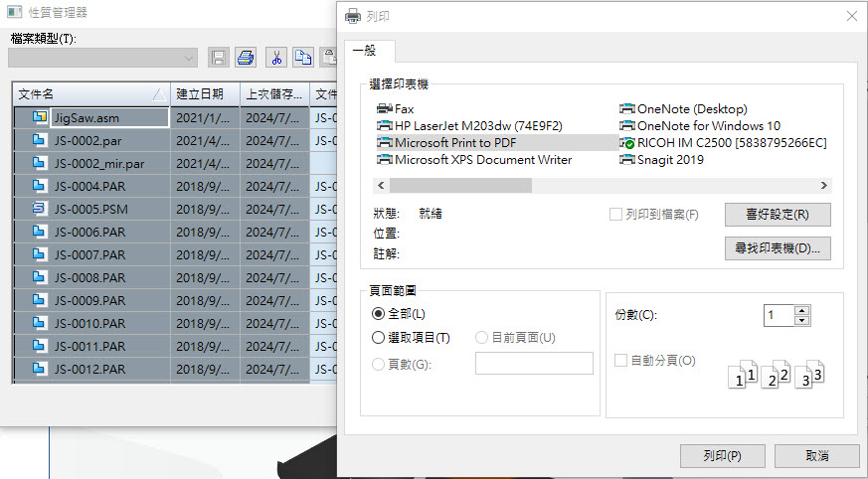This screenshot has height=479, width=868.
Task: Click the JS-0012.PAR part icon
Action: (39, 369)
